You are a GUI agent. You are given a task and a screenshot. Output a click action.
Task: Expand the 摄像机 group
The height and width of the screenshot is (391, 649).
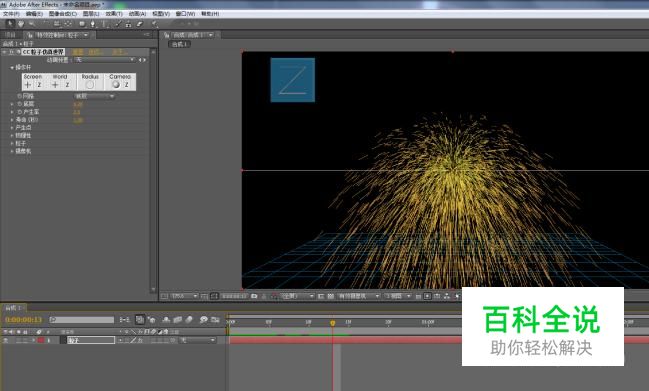click(x=12, y=151)
